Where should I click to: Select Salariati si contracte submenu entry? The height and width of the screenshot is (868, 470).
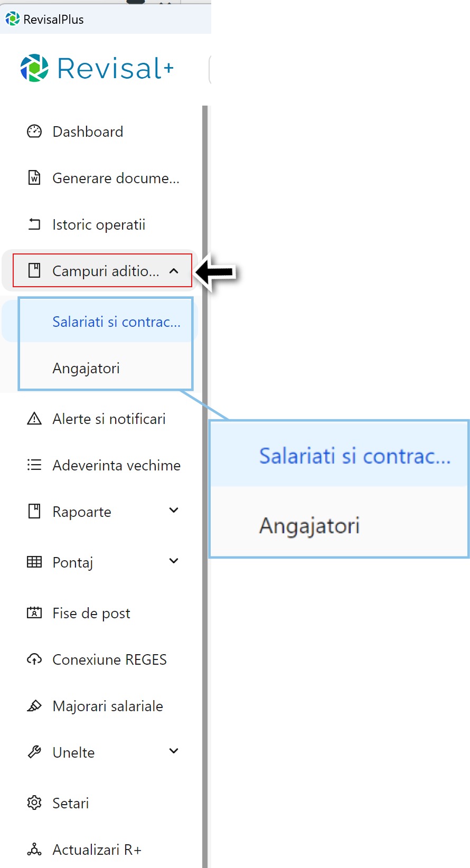116,321
